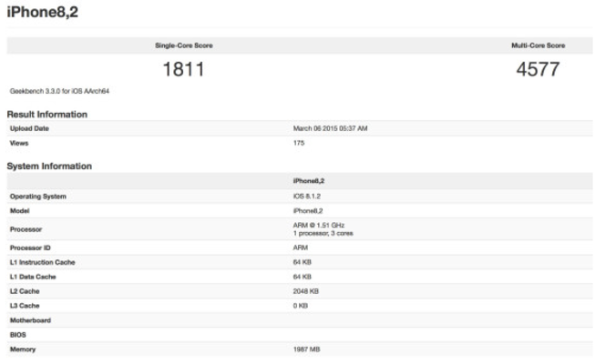Click the Processor row label
Screen dimensions: 595x364
coord(26,229)
